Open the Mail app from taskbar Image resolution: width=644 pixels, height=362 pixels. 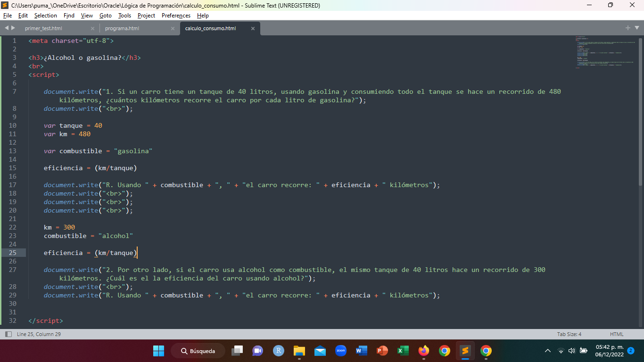(320, 351)
